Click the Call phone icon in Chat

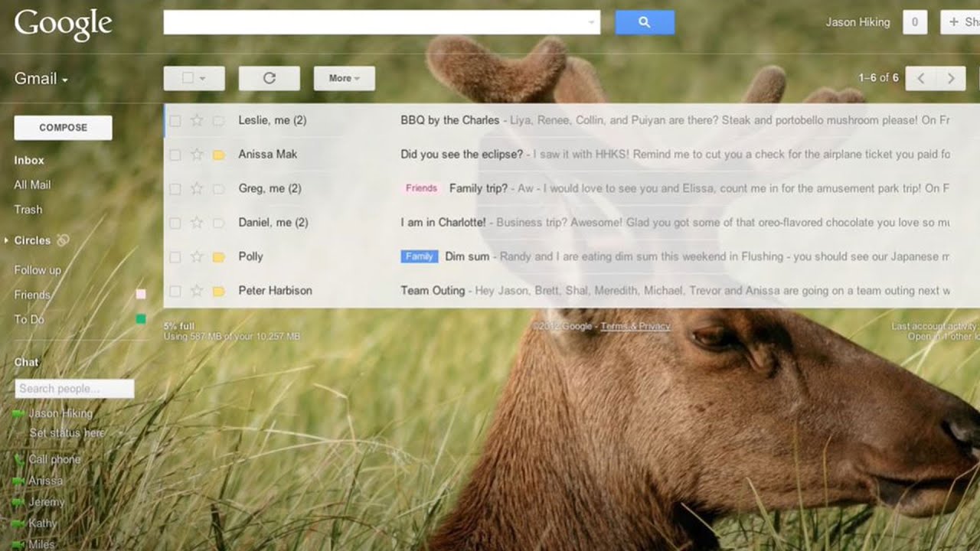click(19, 460)
